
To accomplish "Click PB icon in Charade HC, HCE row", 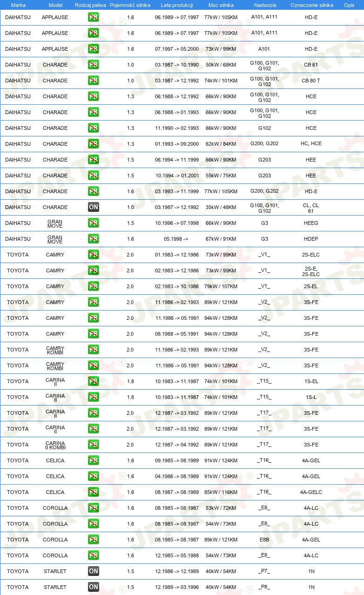I will [93, 144].
